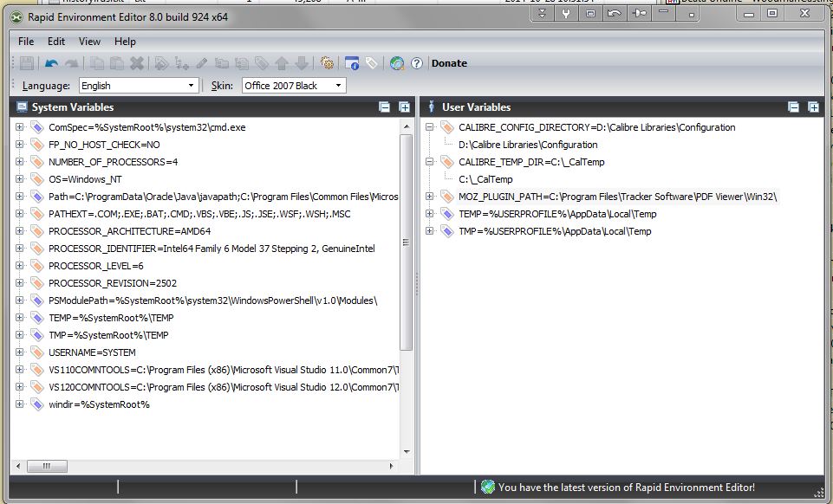Expand the windir variable node

coord(20,404)
